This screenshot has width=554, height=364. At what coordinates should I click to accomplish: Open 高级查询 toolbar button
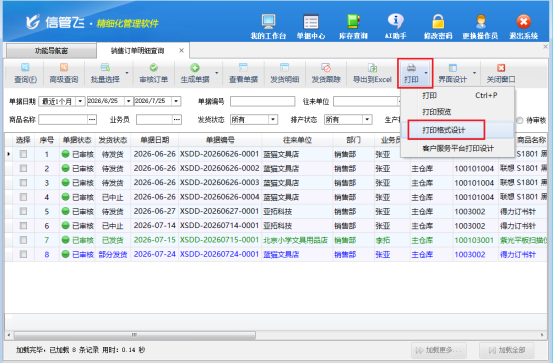pyautogui.click(x=64, y=73)
